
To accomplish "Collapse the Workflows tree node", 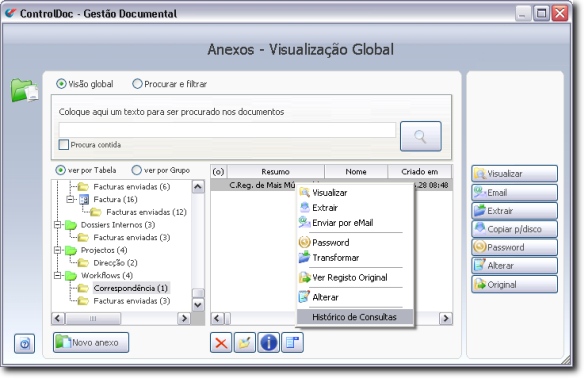I will pyautogui.click(x=57, y=276).
